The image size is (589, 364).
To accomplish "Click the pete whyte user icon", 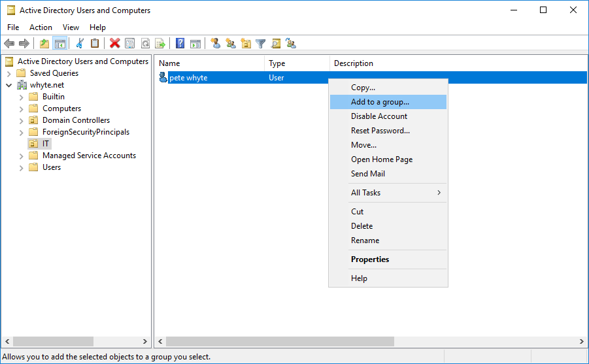I will [163, 77].
